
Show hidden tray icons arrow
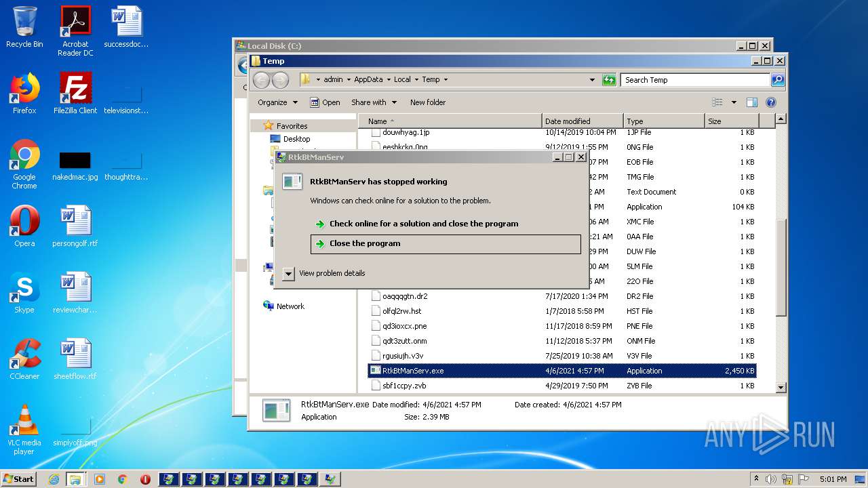click(x=756, y=479)
